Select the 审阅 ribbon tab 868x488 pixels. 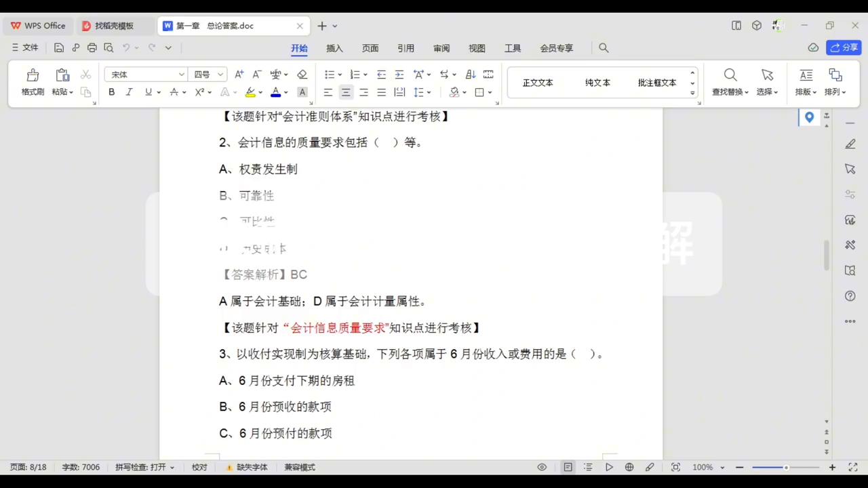[441, 47]
